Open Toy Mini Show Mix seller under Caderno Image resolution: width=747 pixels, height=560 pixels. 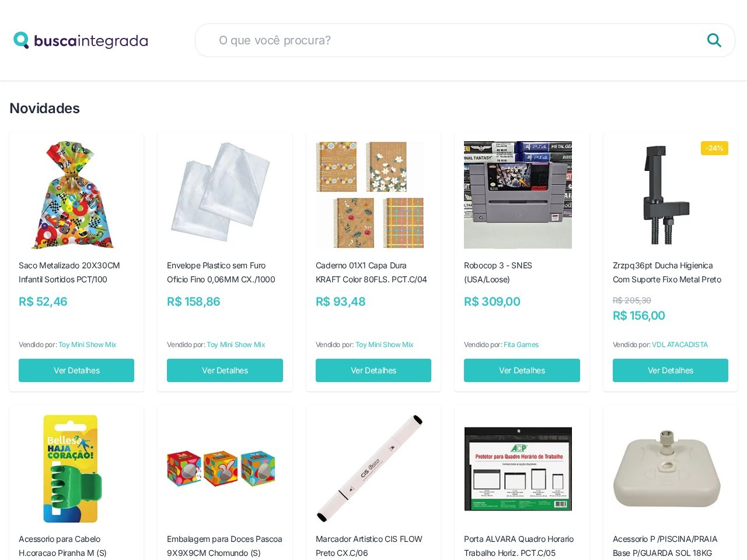tap(384, 345)
